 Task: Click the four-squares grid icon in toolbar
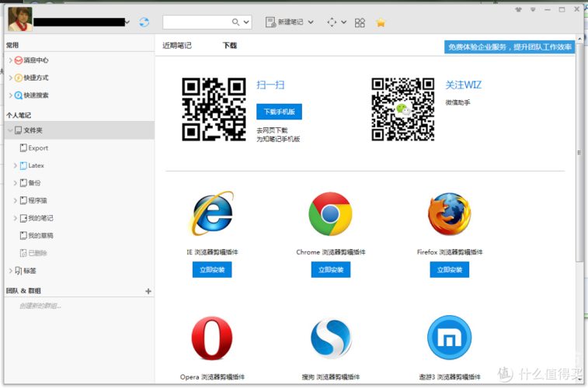pyautogui.click(x=360, y=23)
